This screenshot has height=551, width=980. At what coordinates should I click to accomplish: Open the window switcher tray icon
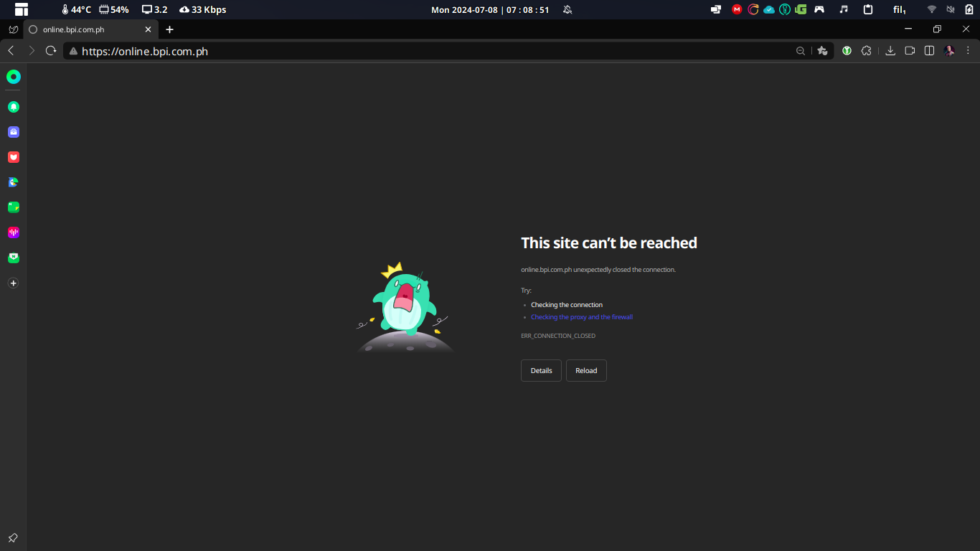point(716,9)
